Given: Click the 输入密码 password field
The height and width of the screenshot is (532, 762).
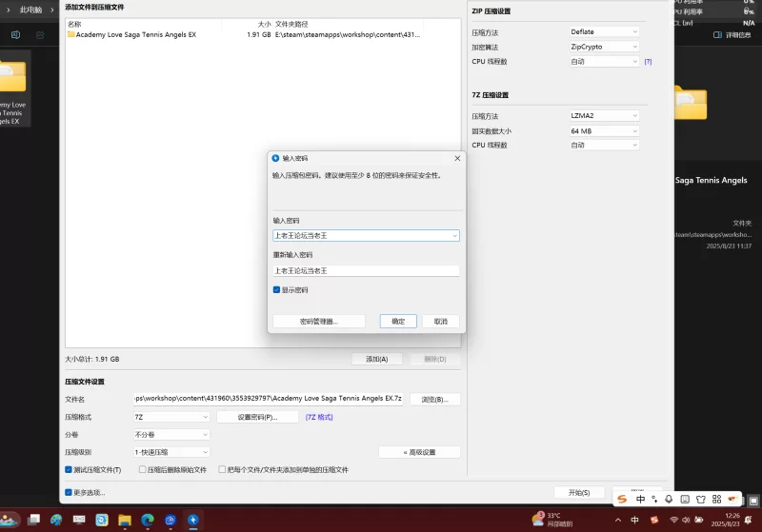Looking at the screenshot, I should [366, 236].
